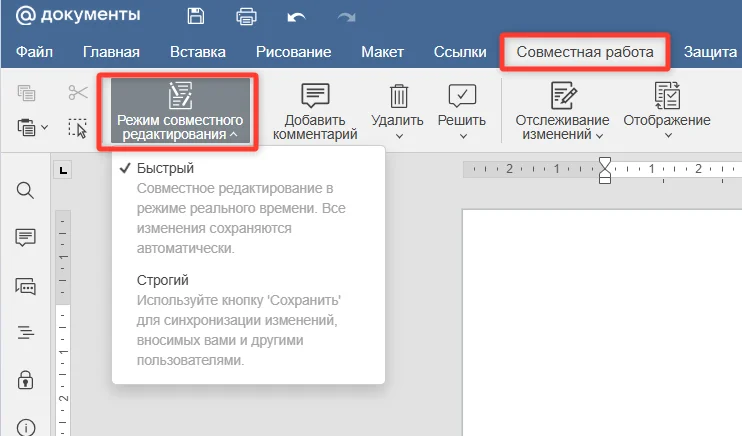The height and width of the screenshot is (436, 742).
Task: Click the Delete comment trash icon
Action: (x=398, y=96)
